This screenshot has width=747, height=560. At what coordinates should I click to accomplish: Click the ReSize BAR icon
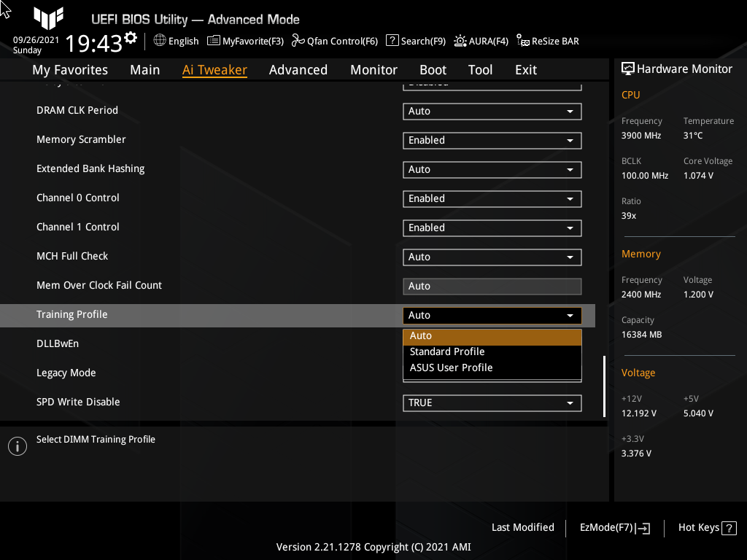(x=547, y=41)
